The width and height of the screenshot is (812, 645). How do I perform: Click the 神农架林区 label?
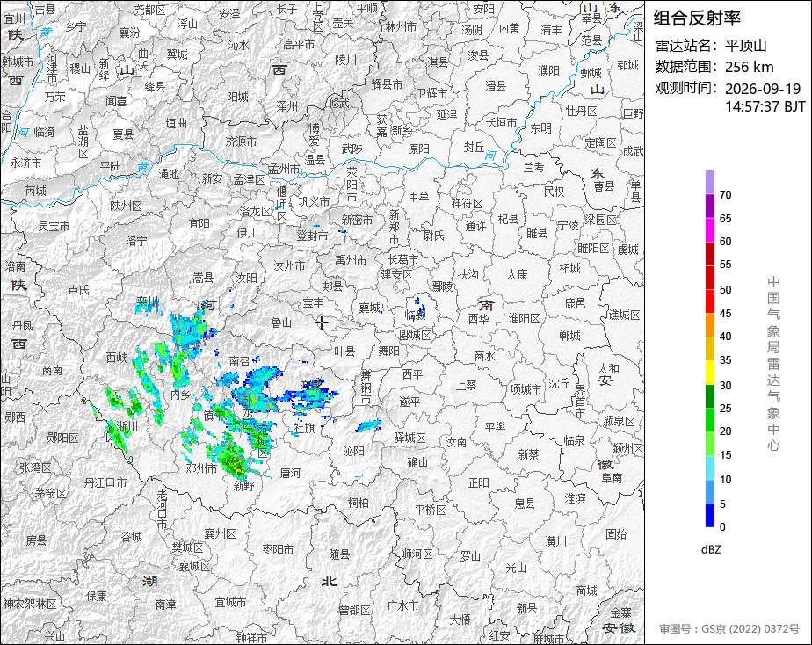tap(30, 604)
